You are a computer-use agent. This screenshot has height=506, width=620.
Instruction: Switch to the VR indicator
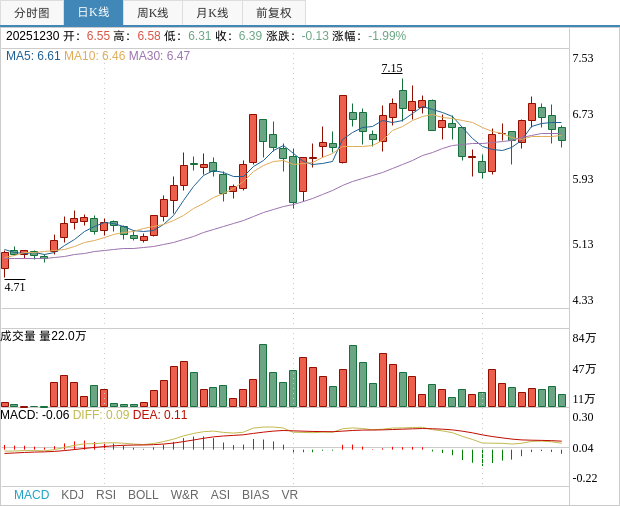click(290, 495)
